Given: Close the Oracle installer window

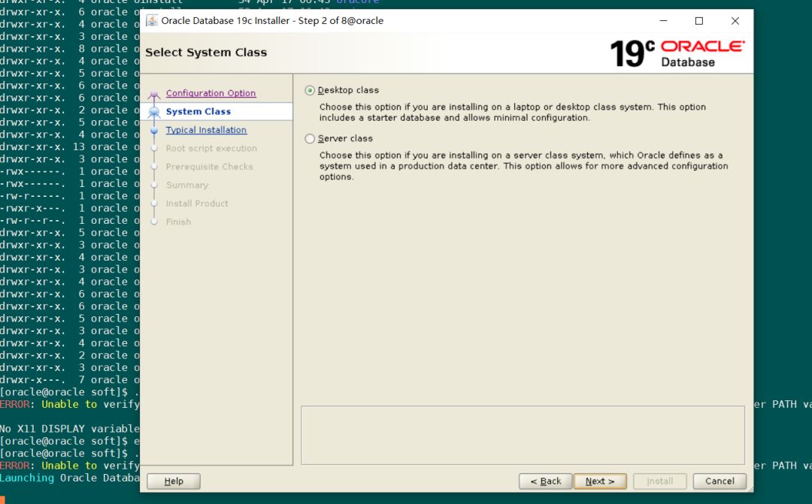Looking at the screenshot, I should 735,21.
